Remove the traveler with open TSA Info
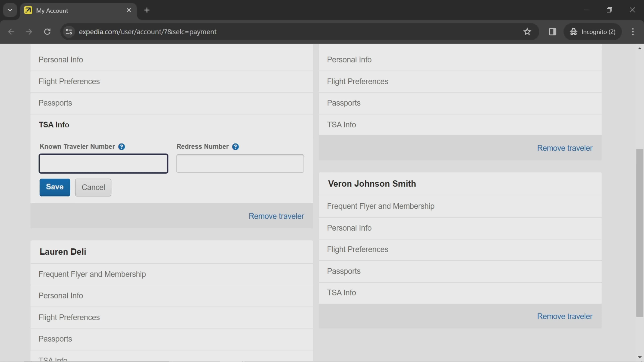This screenshot has width=644, height=362. tap(276, 216)
